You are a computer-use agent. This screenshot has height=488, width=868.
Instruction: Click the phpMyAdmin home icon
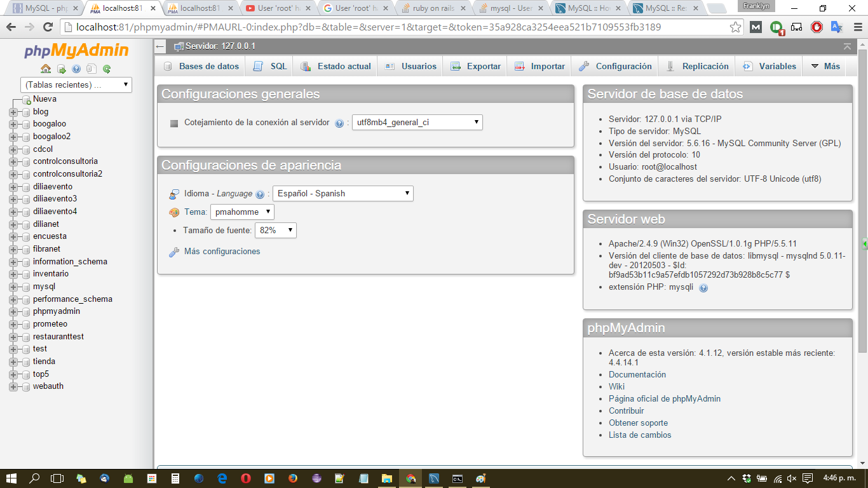[46, 69]
